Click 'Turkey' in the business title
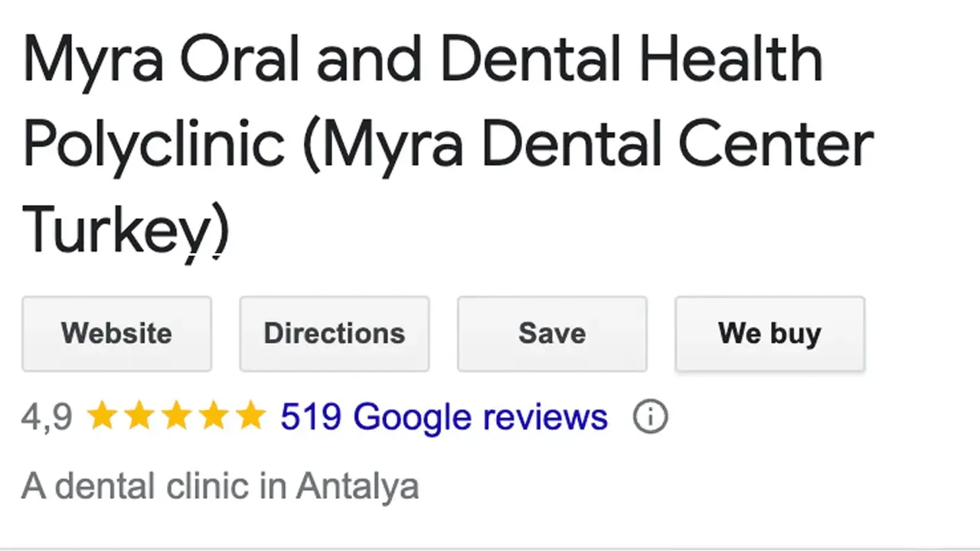The width and height of the screenshot is (980, 551). point(115,226)
